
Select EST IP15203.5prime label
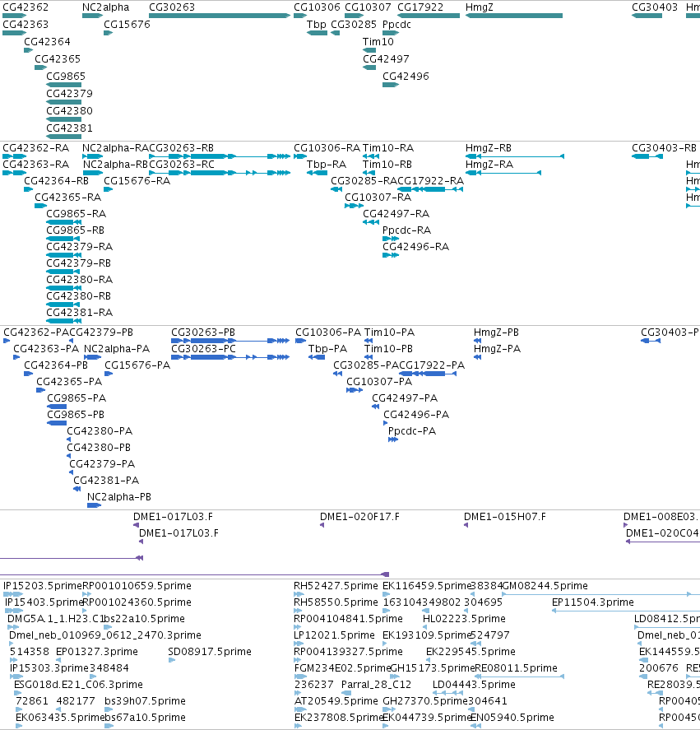(x=42, y=586)
